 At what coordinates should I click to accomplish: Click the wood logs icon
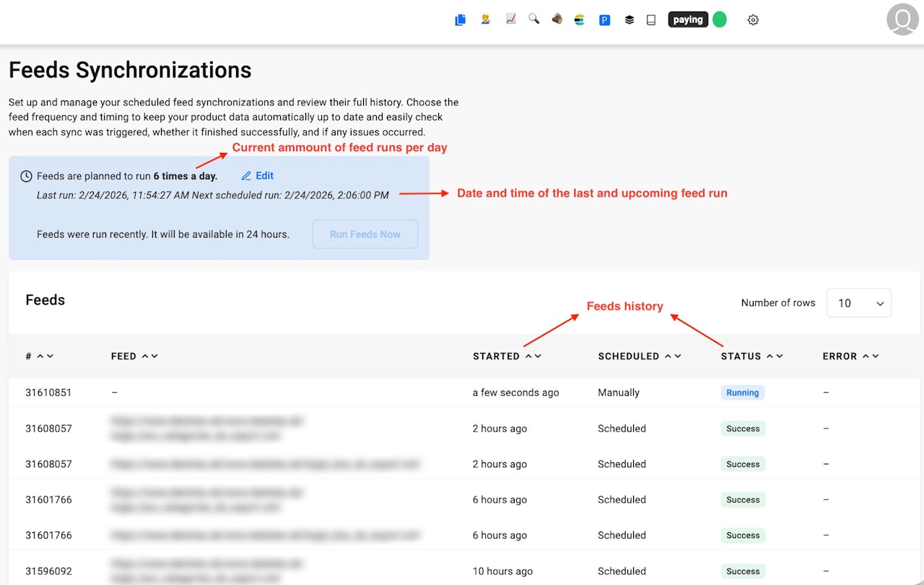tap(557, 19)
